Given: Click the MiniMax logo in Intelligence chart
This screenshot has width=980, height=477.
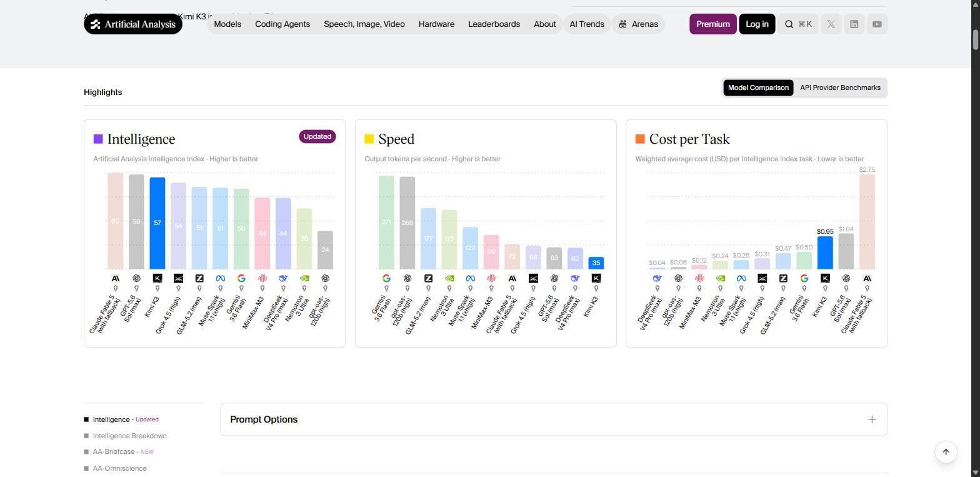Looking at the screenshot, I should point(262,278).
